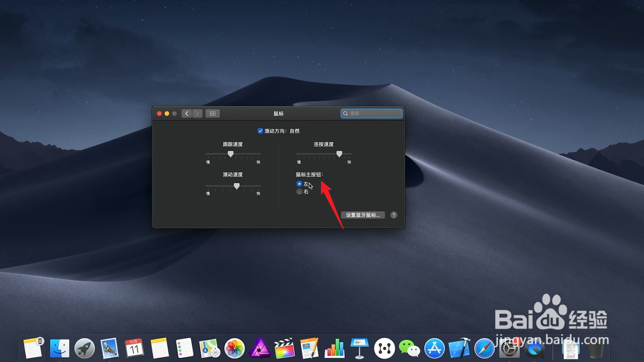Click the help question mark button

tap(393, 215)
